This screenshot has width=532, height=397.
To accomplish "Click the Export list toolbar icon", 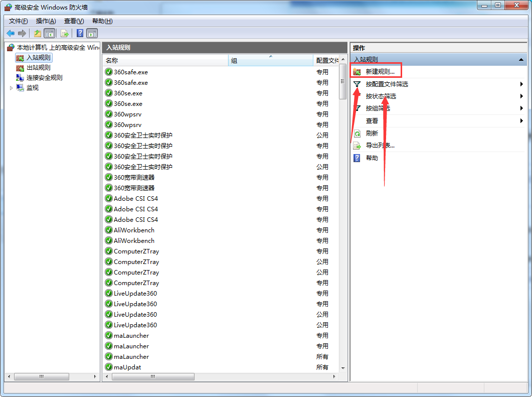I will tap(65, 33).
